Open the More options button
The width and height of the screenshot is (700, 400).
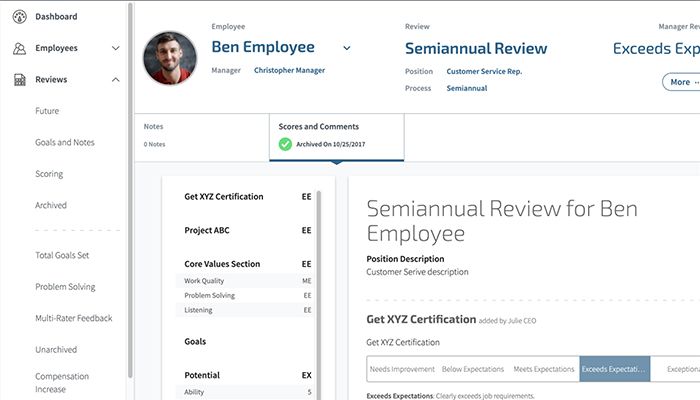coord(681,82)
